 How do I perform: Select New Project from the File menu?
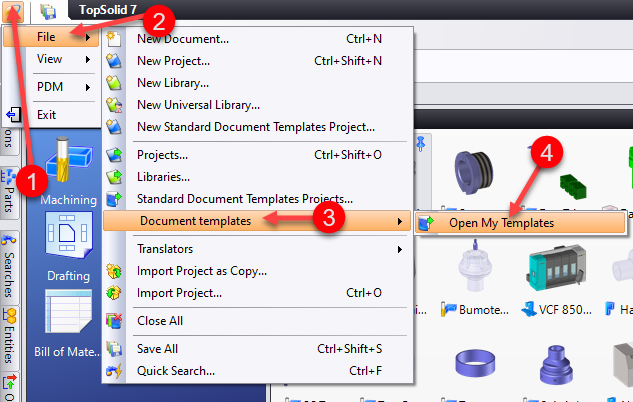[x=182, y=61]
